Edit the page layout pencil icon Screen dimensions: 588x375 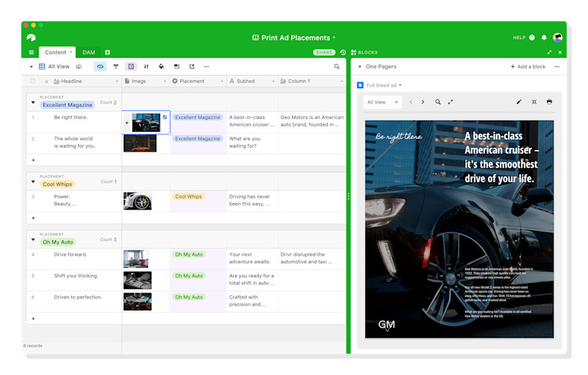coord(519,102)
